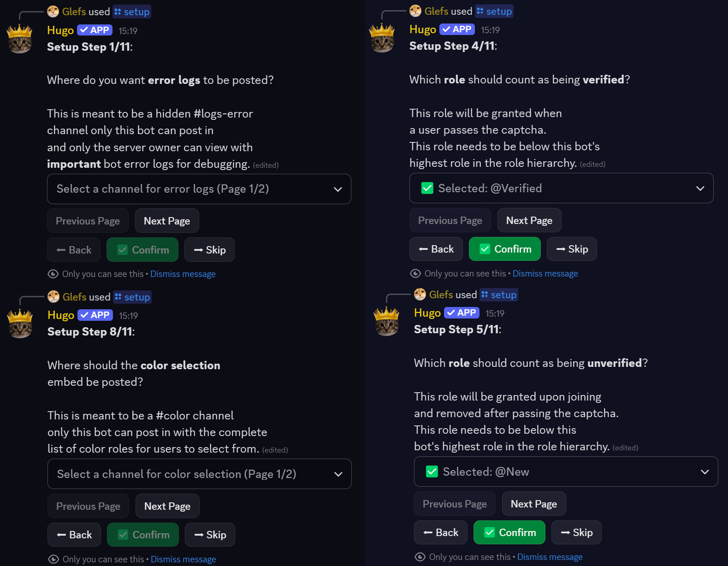Click the green checkmark beside Selected: @New

coord(432,472)
